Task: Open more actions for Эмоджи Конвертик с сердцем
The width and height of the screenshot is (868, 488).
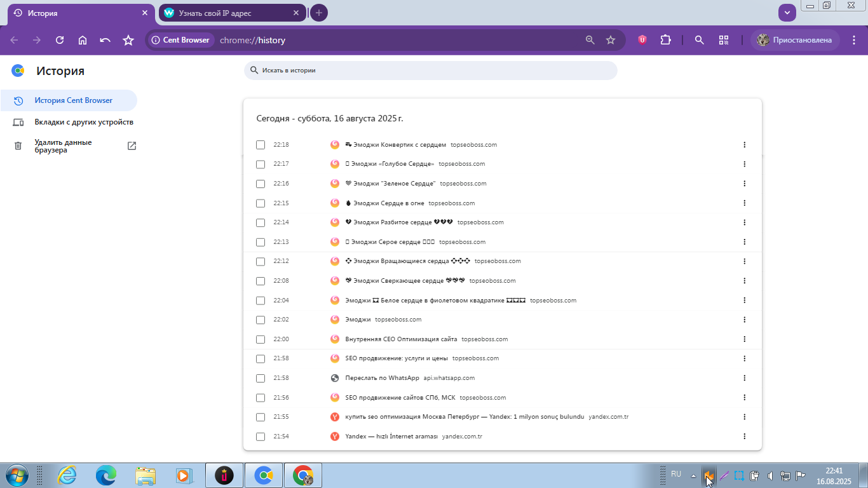Action: click(744, 145)
